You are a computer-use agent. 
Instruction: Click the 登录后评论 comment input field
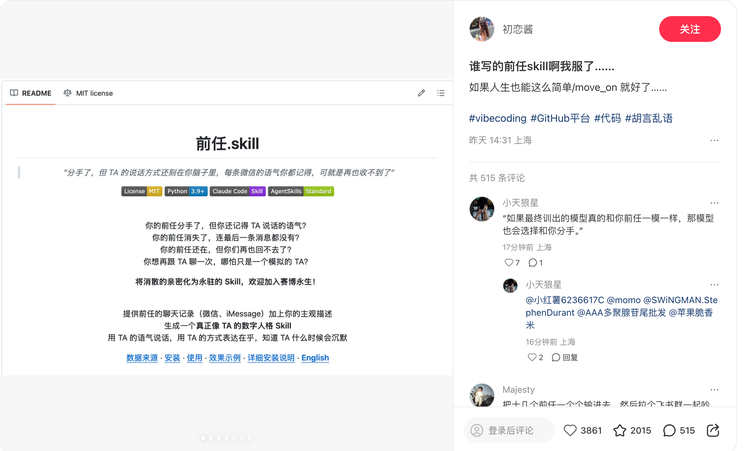pyautogui.click(x=510, y=430)
